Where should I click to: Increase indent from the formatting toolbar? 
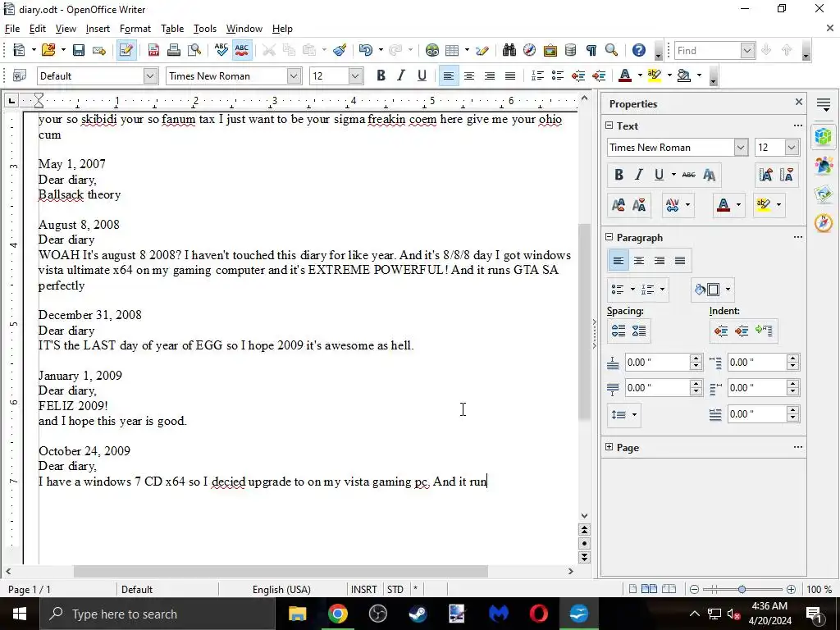[x=598, y=76]
